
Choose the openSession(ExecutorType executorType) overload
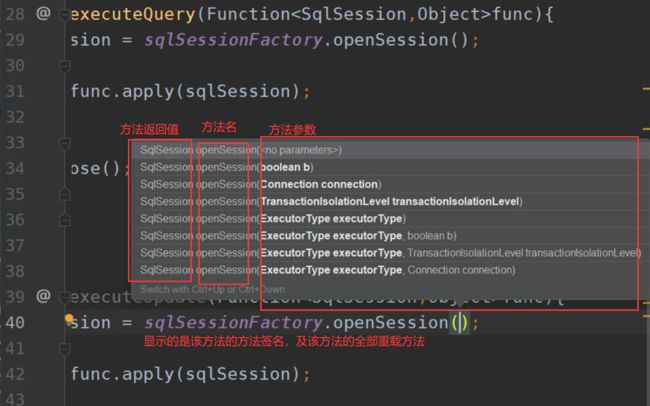332,218
